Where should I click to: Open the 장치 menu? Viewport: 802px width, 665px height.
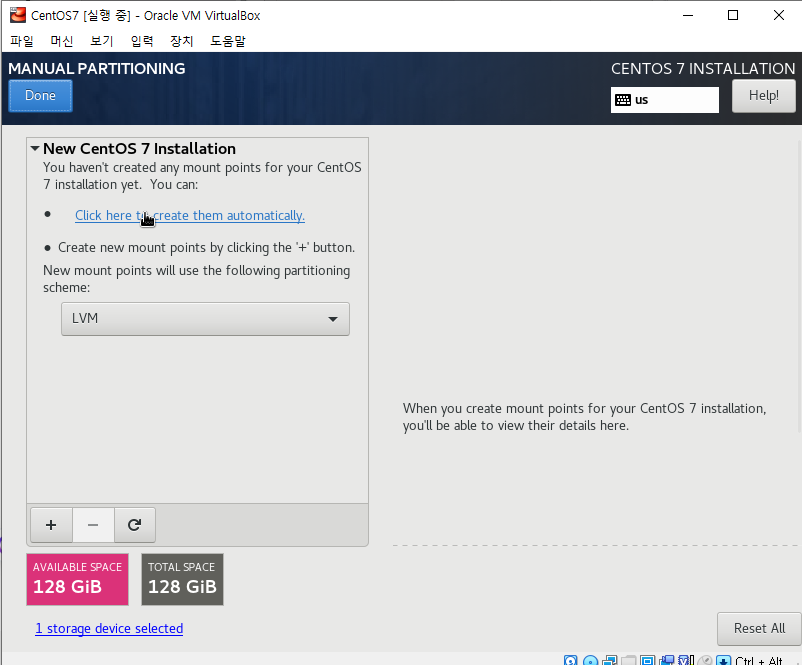click(x=182, y=41)
